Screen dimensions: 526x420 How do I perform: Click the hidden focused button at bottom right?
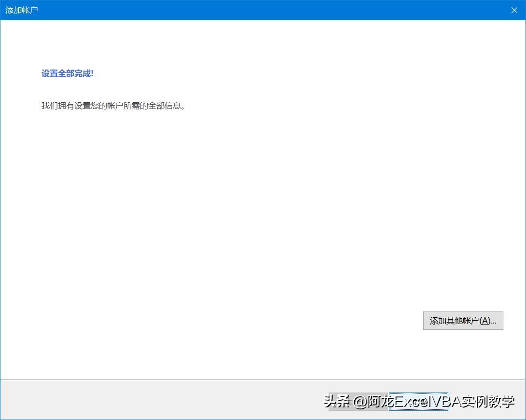pos(419,402)
